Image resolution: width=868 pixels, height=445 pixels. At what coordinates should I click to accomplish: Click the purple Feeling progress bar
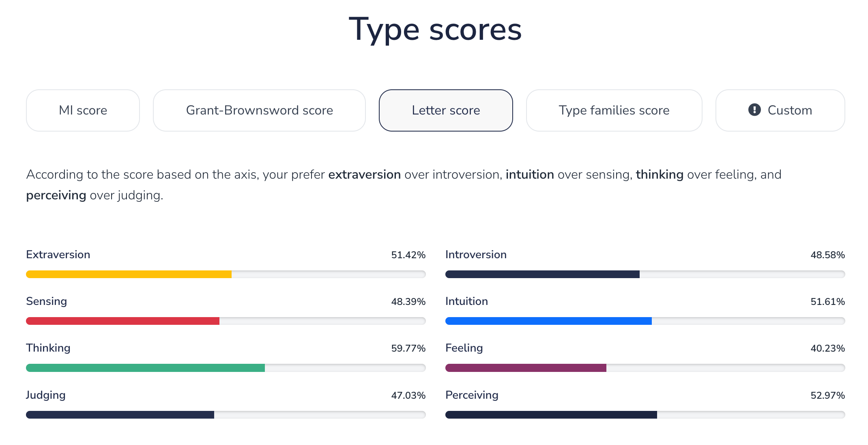pyautogui.click(x=526, y=368)
